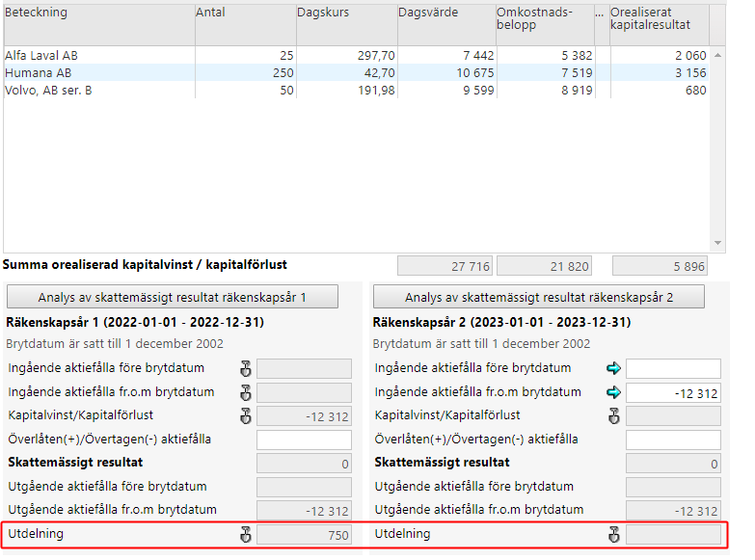
Task: Click Räkenskapsår 1 Utgående aktiefälla före brytdatum field
Action: (304, 488)
